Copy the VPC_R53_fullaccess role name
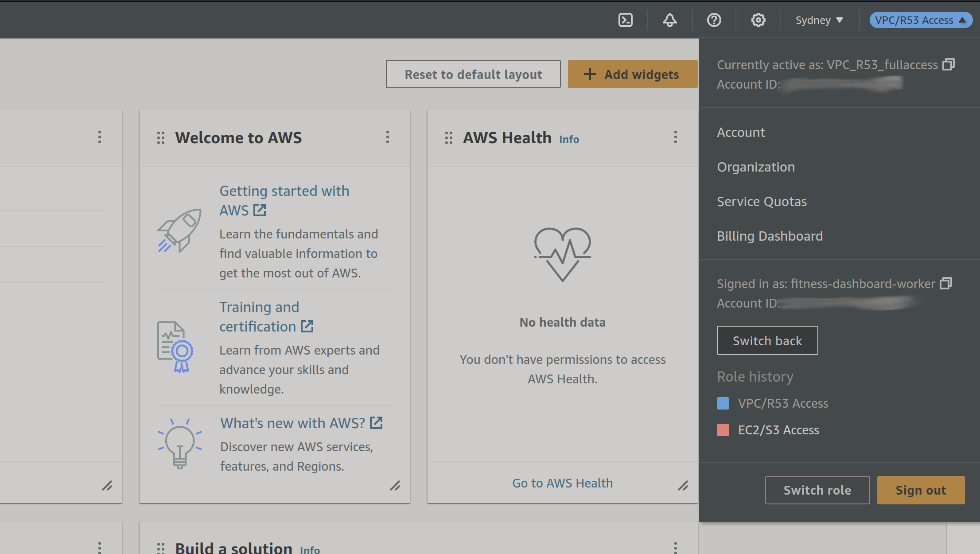The height and width of the screenshot is (554, 980). [x=948, y=65]
